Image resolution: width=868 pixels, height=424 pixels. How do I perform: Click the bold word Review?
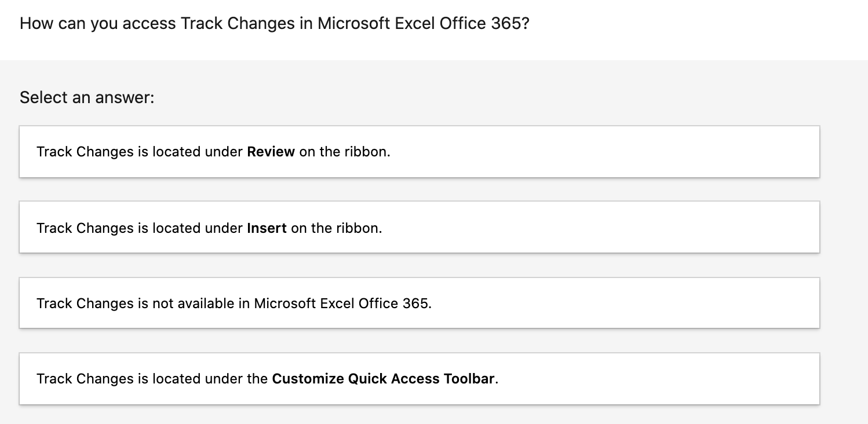pyautogui.click(x=271, y=152)
